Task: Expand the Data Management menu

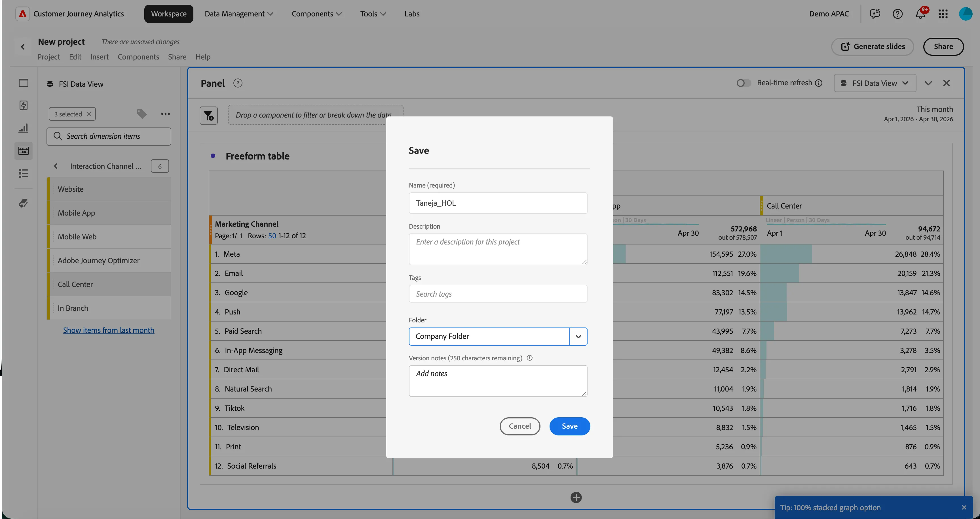Action: pos(238,14)
